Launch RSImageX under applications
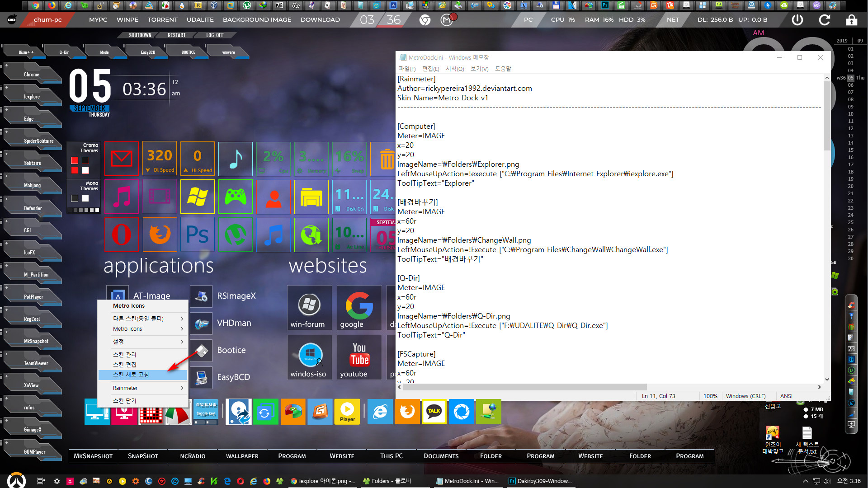The height and width of the screenshot is (488, 868). tap(223, 296)
